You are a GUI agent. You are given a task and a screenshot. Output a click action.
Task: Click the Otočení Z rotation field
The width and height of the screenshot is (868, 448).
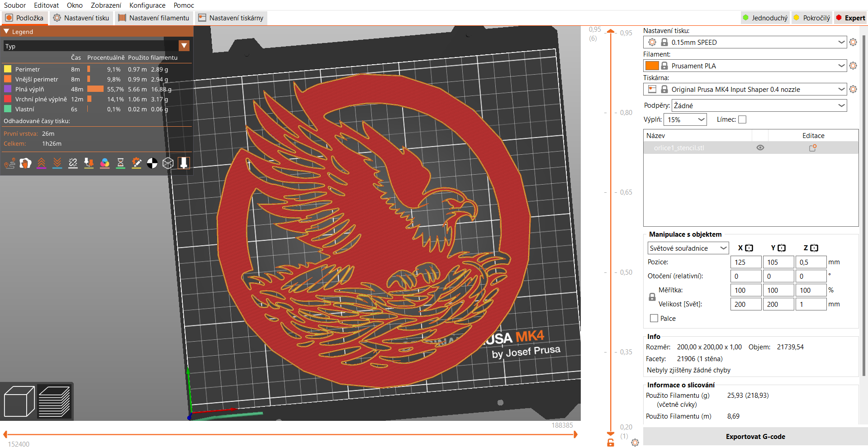(811, 276)
